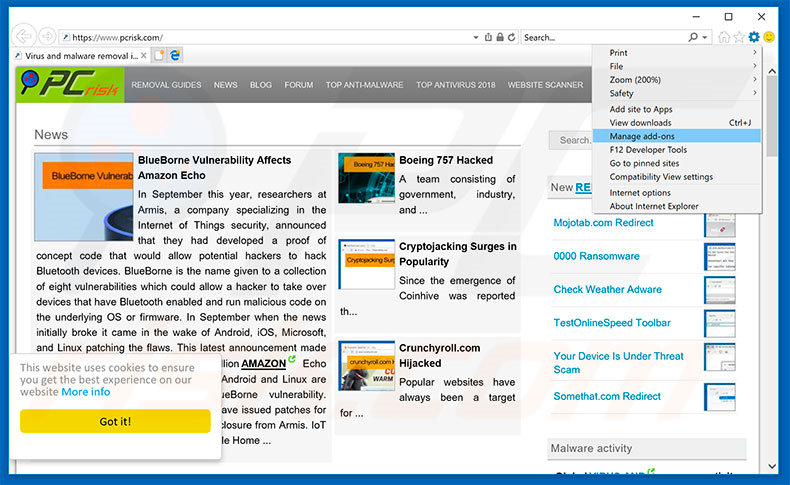
Task: Open BlueBorne Vulnerability Affects Amazon Echo headline
Action: pyautogui.click(x=214, y=168)
